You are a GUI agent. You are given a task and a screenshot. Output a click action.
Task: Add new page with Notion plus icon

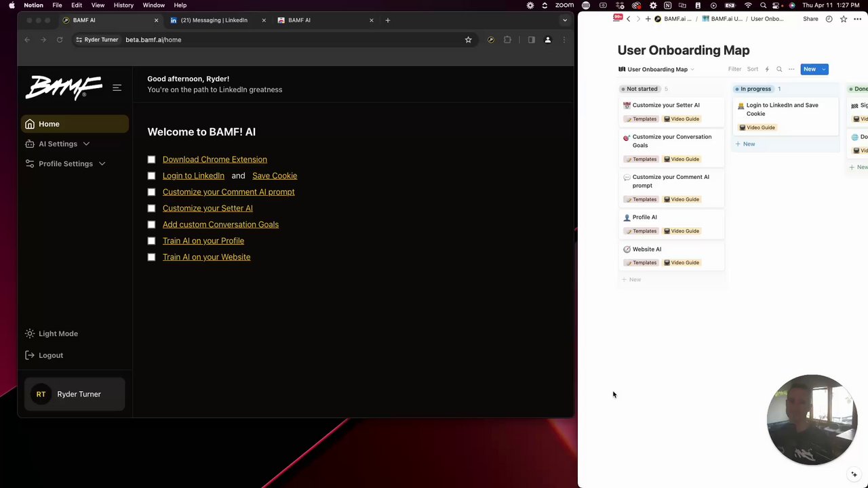pyautogui.click(x=648, y=19)
